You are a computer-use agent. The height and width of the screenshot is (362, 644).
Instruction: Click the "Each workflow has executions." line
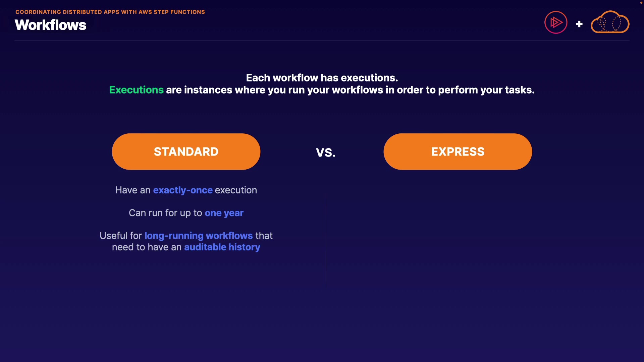(322, 78)
